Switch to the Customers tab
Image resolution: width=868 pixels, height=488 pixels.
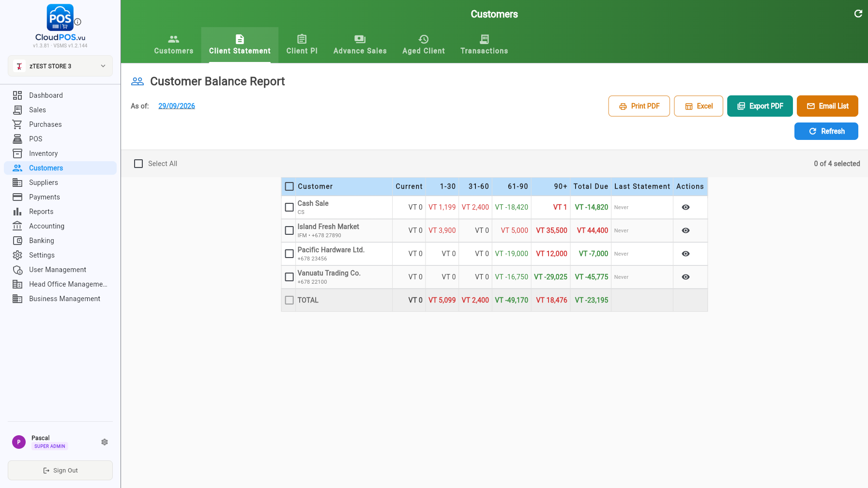[174, 45]
